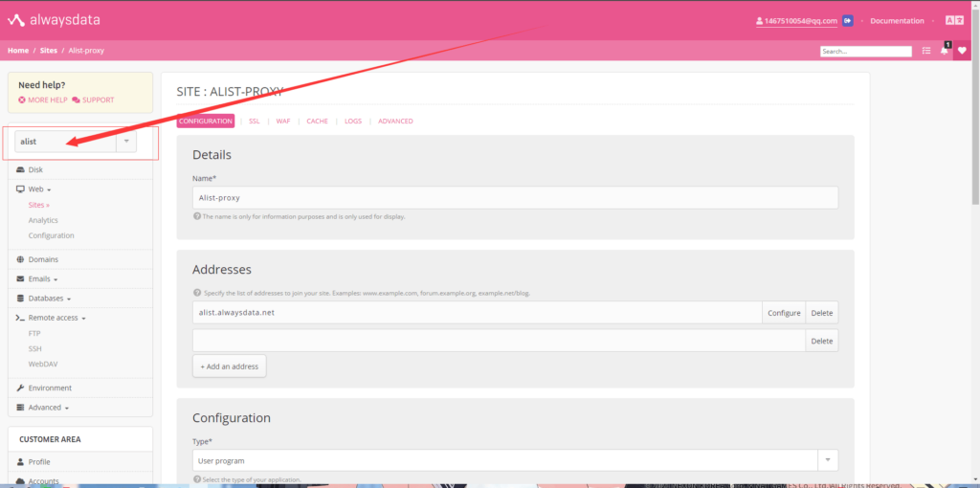The height and width of the screenshot is (488, 980).
Task: Open Configuration in the Web menu
Action: [52, 235]
